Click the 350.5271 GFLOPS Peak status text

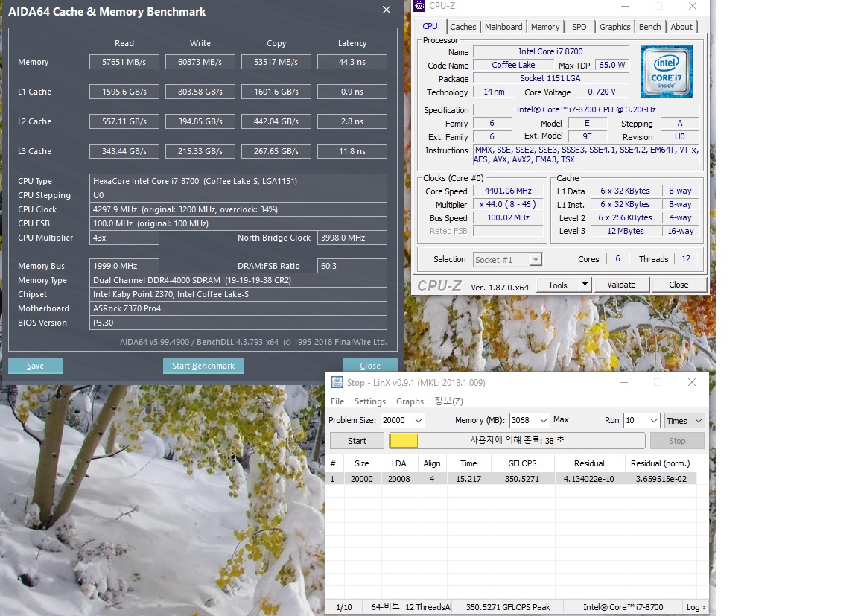pos(508,607)
